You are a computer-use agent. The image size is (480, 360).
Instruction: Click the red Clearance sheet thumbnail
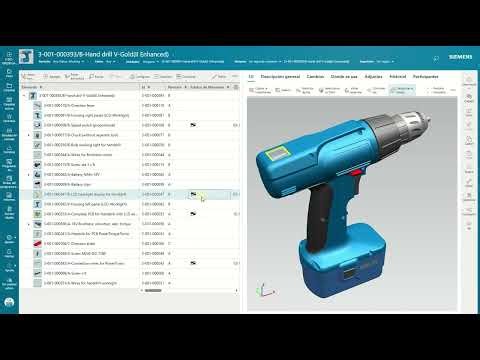pos(37,244)
